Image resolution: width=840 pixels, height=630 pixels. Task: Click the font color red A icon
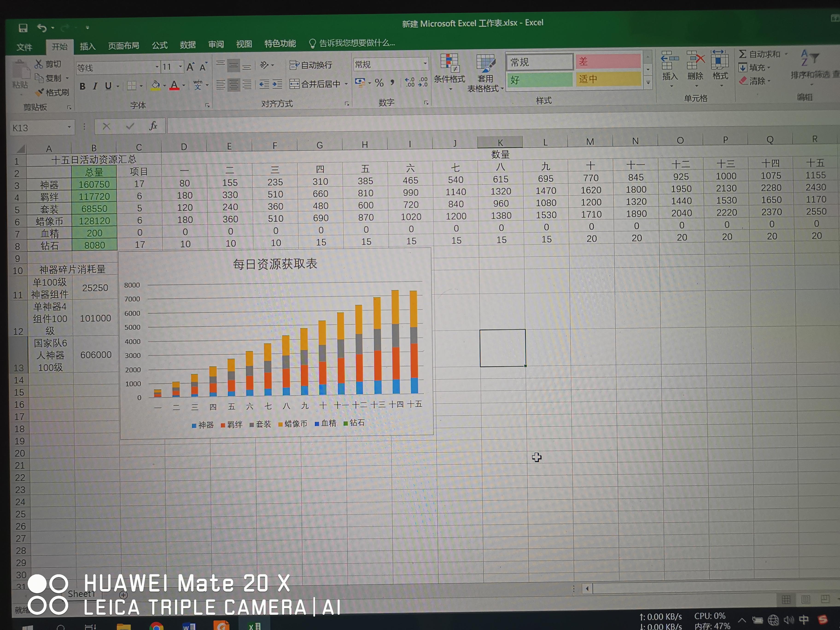[174, 85]
